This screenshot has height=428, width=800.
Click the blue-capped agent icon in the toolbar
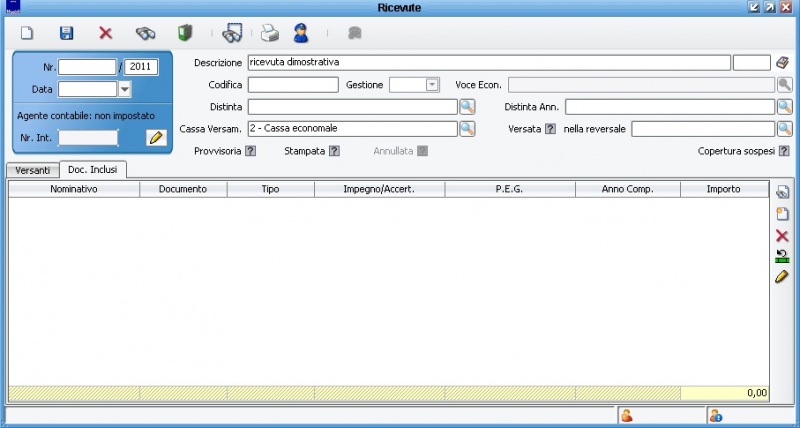(x=300, y=33)
